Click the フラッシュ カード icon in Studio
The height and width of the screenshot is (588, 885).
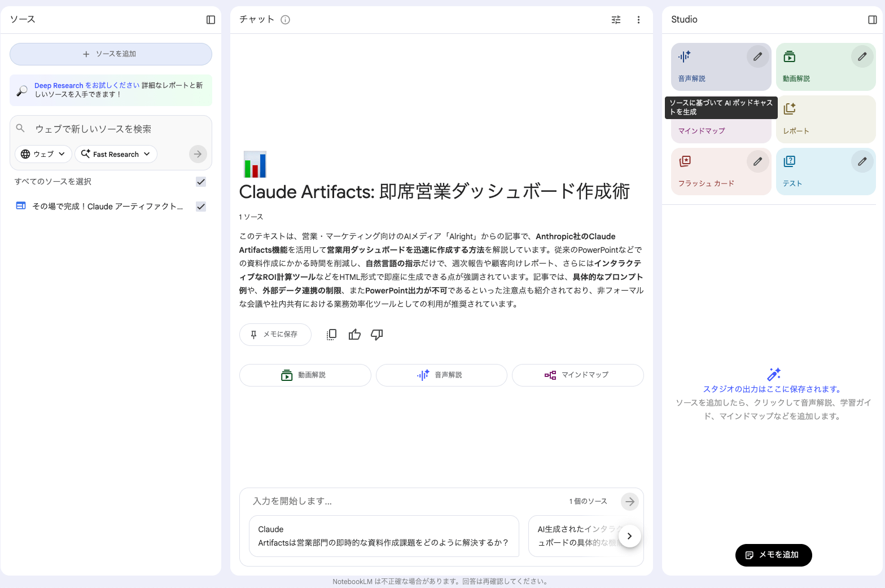(x=685, y=161)
